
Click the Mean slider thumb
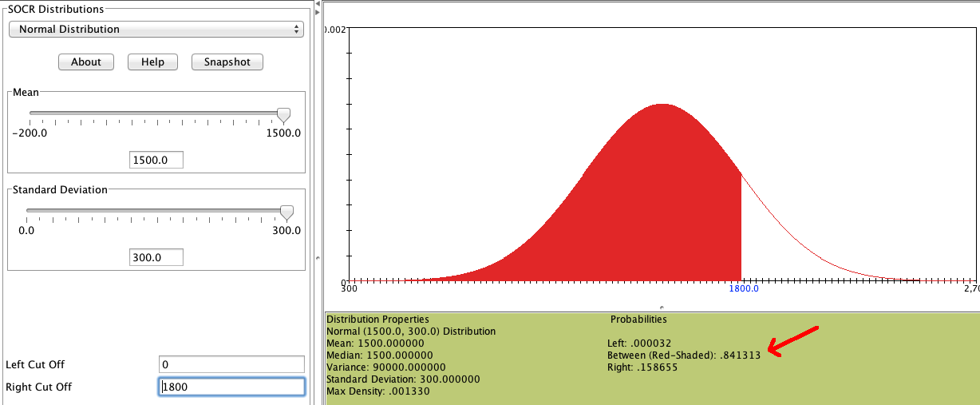283,116
